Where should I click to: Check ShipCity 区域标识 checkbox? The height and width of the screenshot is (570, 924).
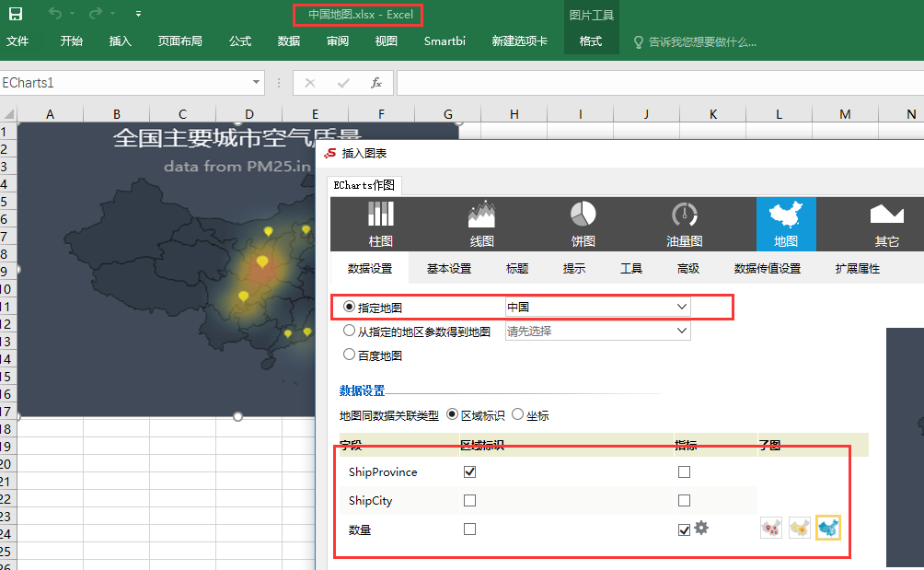pyautogui.click(x=469, y=500)
